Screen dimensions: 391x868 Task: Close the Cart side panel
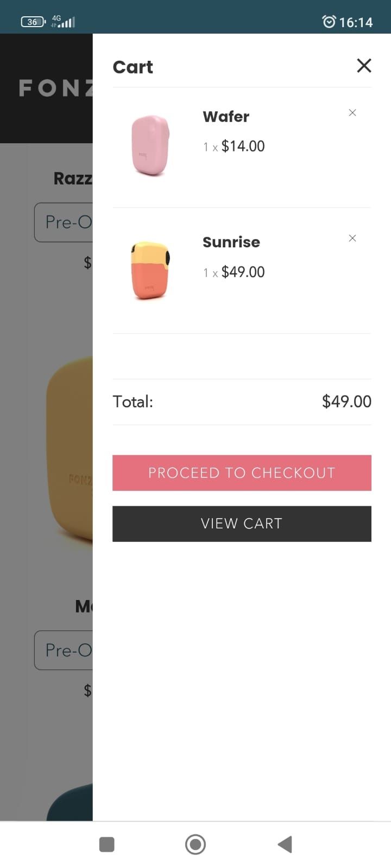click(364, 66)
